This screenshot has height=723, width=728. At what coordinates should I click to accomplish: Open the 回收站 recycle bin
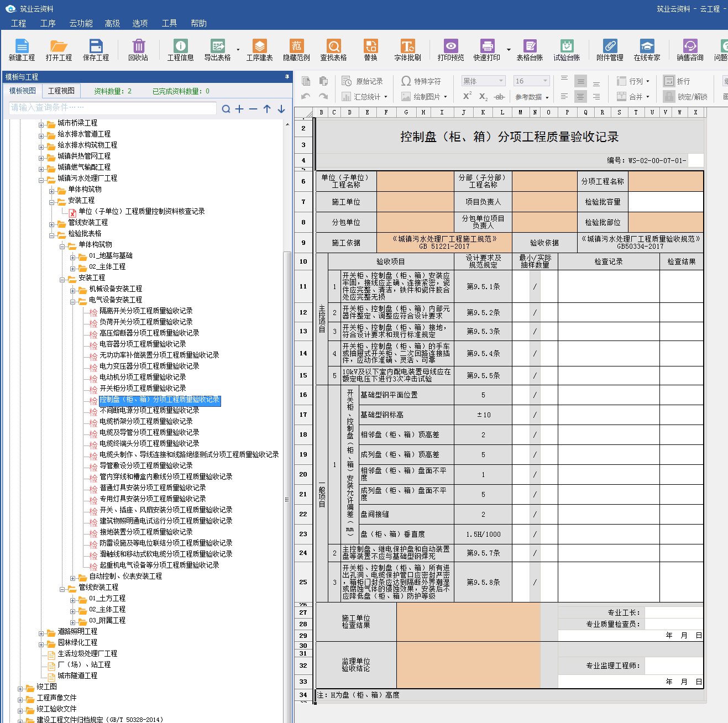138,50
